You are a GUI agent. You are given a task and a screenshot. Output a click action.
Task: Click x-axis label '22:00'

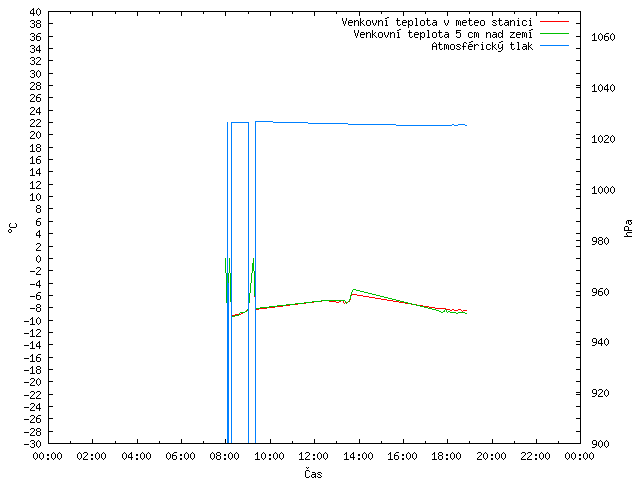[536, 456]
